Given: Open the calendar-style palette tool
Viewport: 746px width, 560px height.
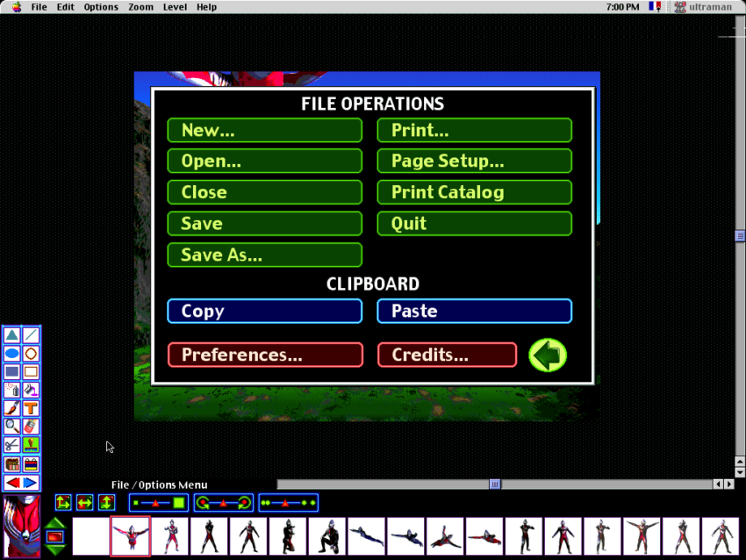Looking at the screenshot, I should [x=31, y=464].
